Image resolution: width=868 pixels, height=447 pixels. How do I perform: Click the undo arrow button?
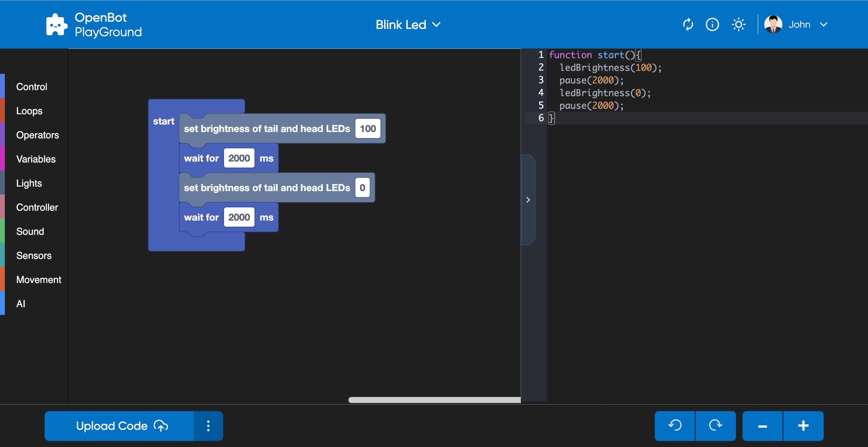(674, 426)
